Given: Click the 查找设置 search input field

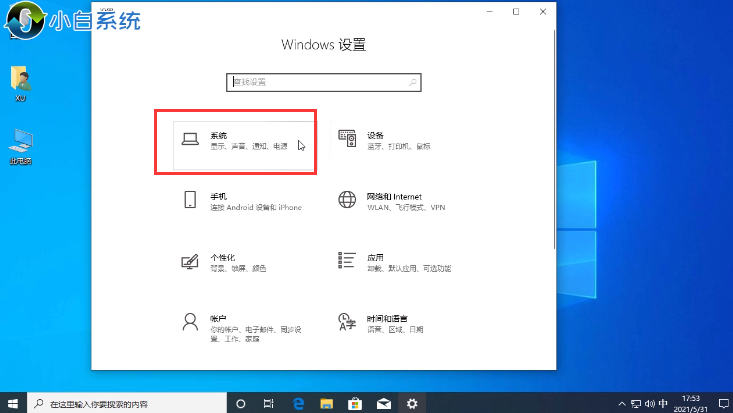Looking at the screenshot, I should click(x=323, y=82).
